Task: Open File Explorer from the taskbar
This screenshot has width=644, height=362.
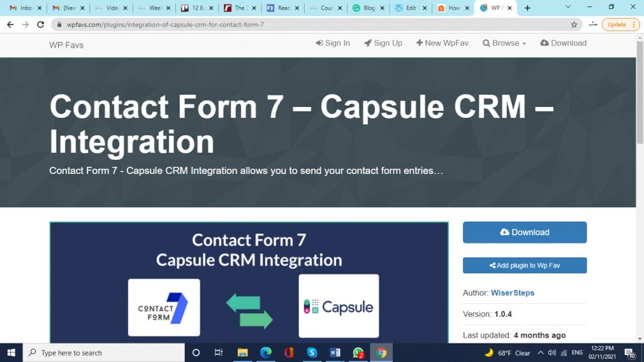Action: coord(242,352)
